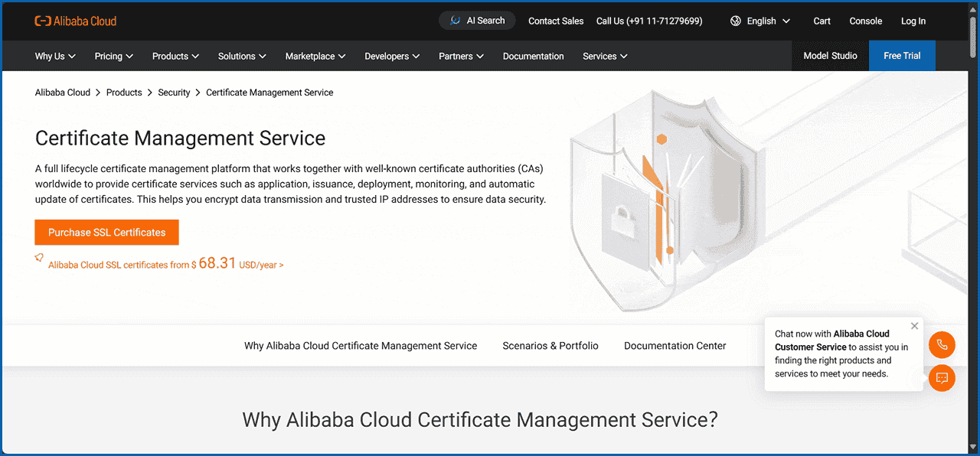This screenshot has width=980, height=456.
Task: Open the AI Search box
Action: tap(477, 21)
